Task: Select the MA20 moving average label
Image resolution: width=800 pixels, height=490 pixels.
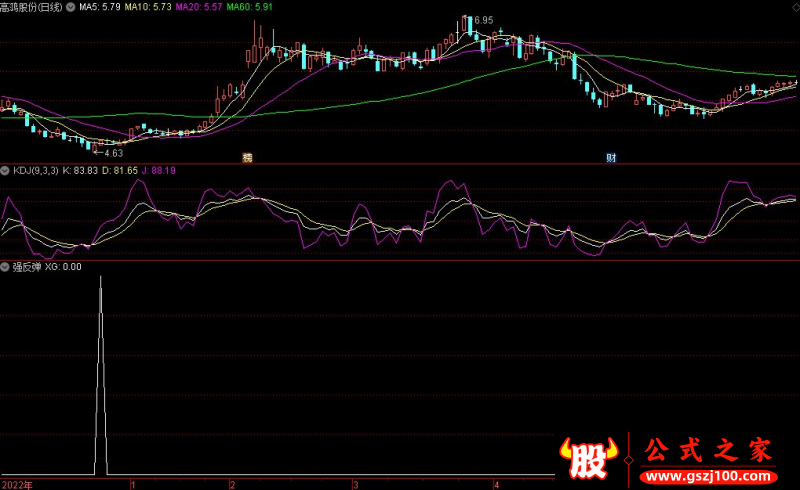Action: tap(200, 6)
